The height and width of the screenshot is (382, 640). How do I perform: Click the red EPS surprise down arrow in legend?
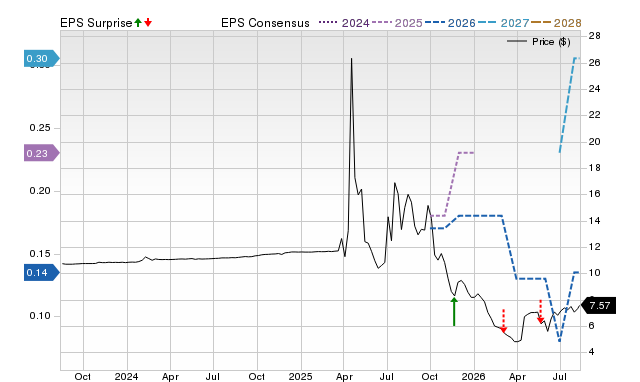148,23
